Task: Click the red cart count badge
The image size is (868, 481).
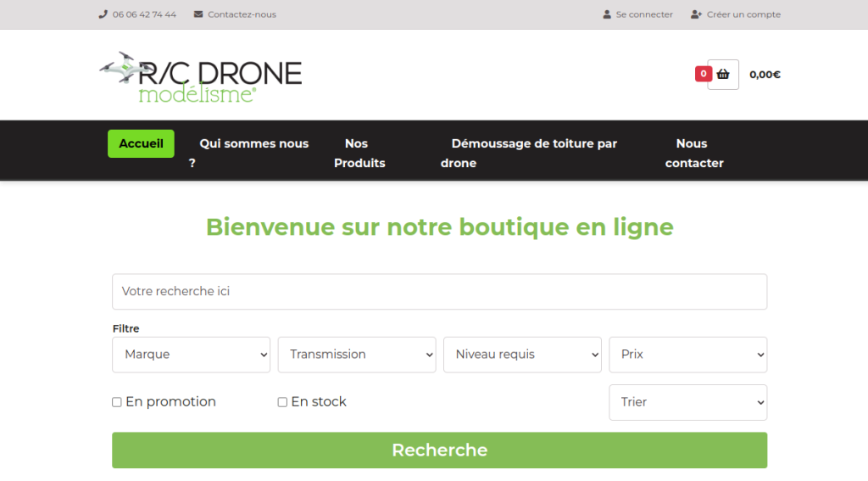Action: pos(703,74)
